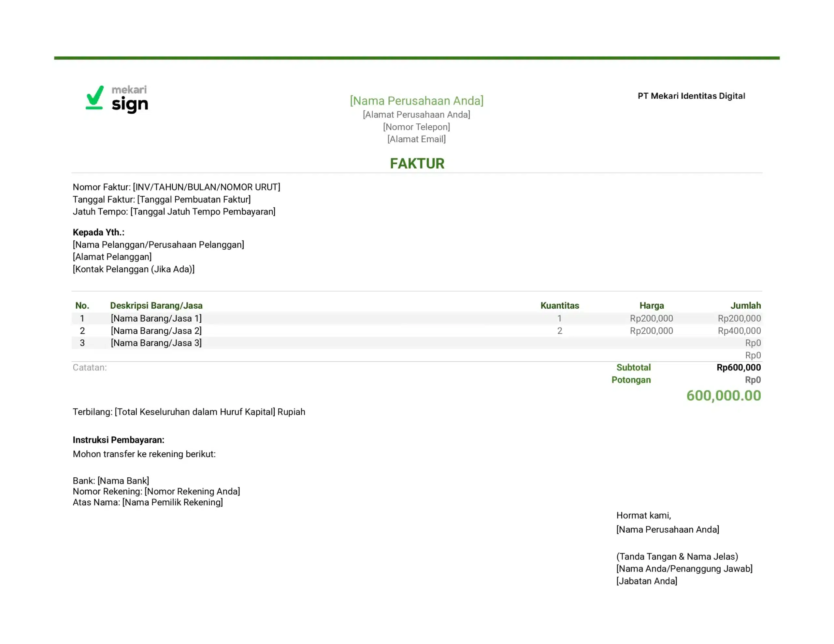
Task: Click the [Nama Bank] placeholder line
Action: pos(111,481)
